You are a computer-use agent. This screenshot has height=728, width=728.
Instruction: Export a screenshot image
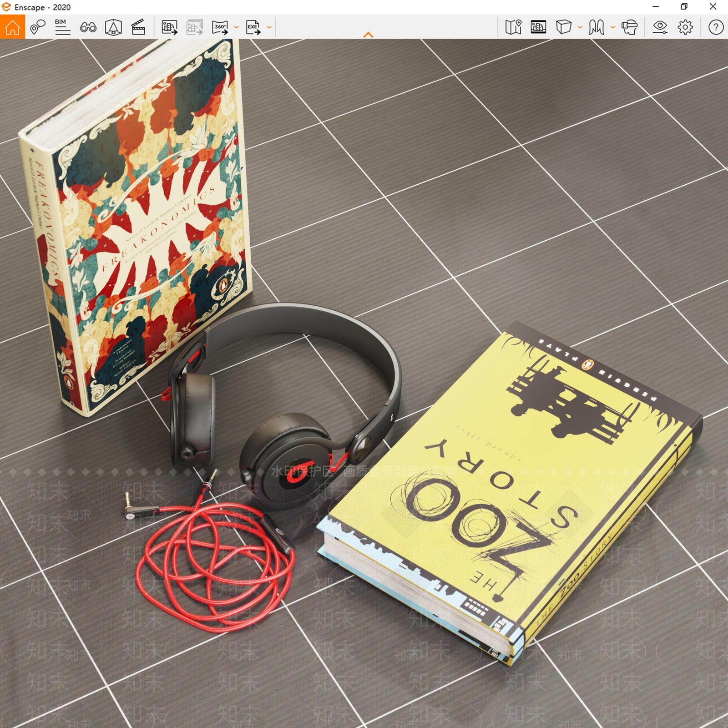click(x=169, y=27)
